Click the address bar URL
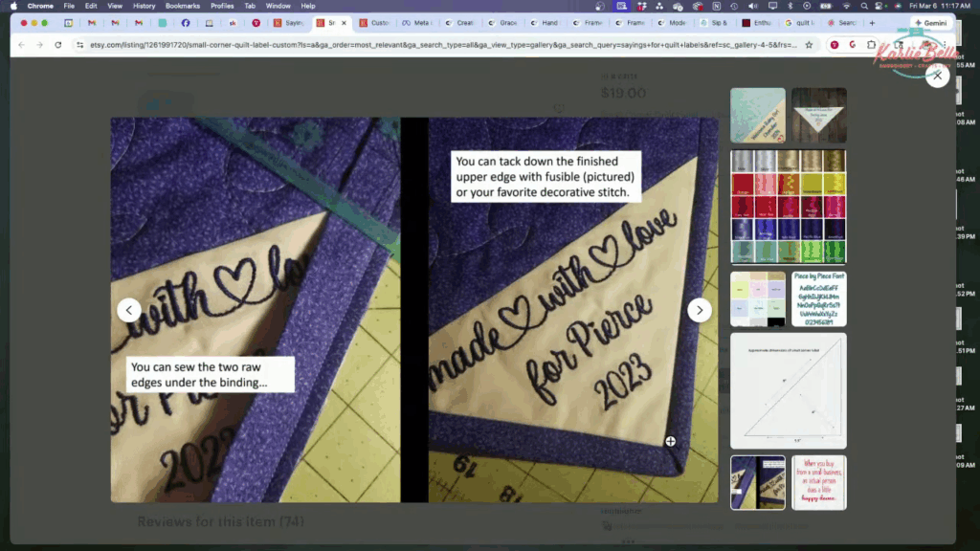This screenshot has height=551, width=980. (442, 45)
